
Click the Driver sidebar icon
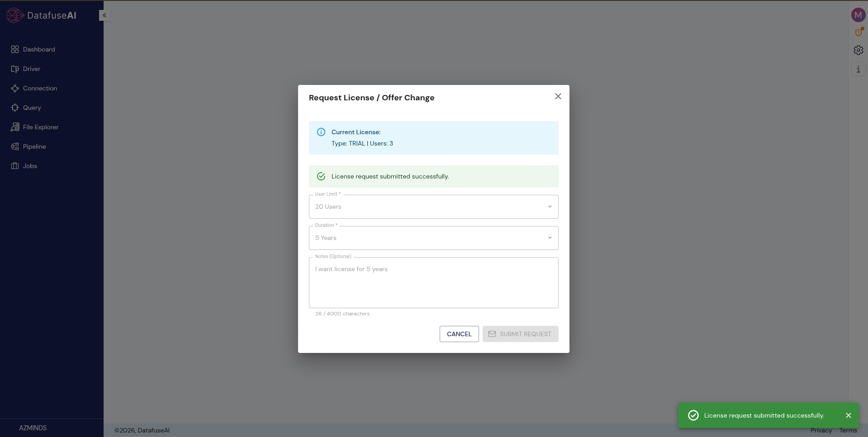pos(15,69)
